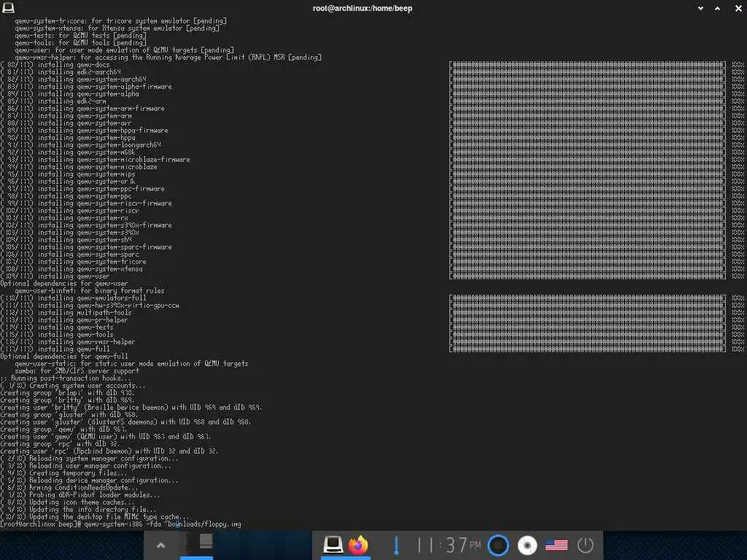Viewport: 747px width, 560px height.
Task: Click 'Downloads/floppy.img' in the command line
Action: (204, 524)
